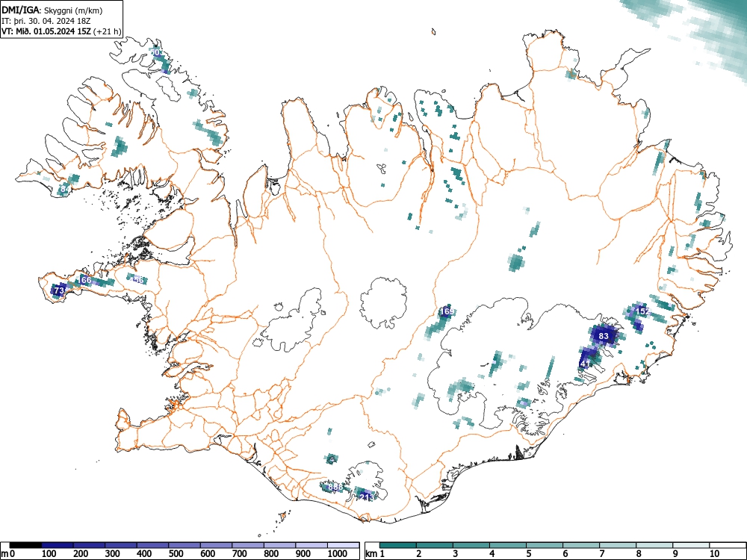Select the 6–7 km legend color segment

coord(581,545)
